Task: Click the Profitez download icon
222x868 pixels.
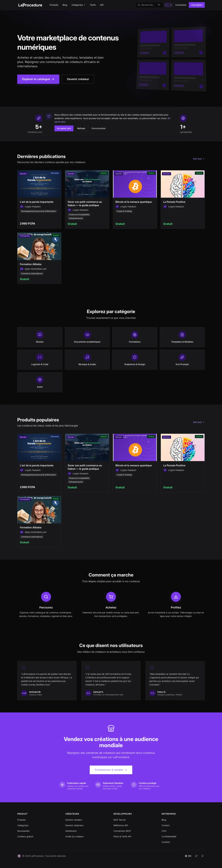Action: coord(176,596)
